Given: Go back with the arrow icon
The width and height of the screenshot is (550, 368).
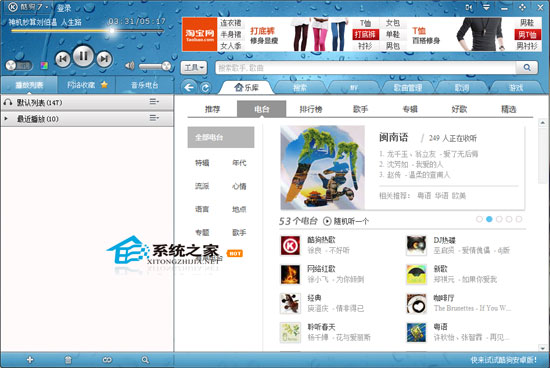Looking at the screenshot, I should pyautogui.click(x=189, y=87).
